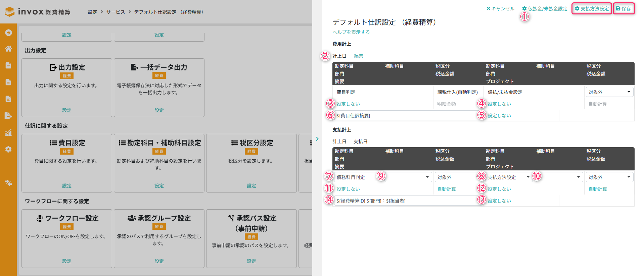Screen dimensions: 644x276
Task: Click the 設定 link on 一括データ出力 card
Action: (x=159, y=110)
